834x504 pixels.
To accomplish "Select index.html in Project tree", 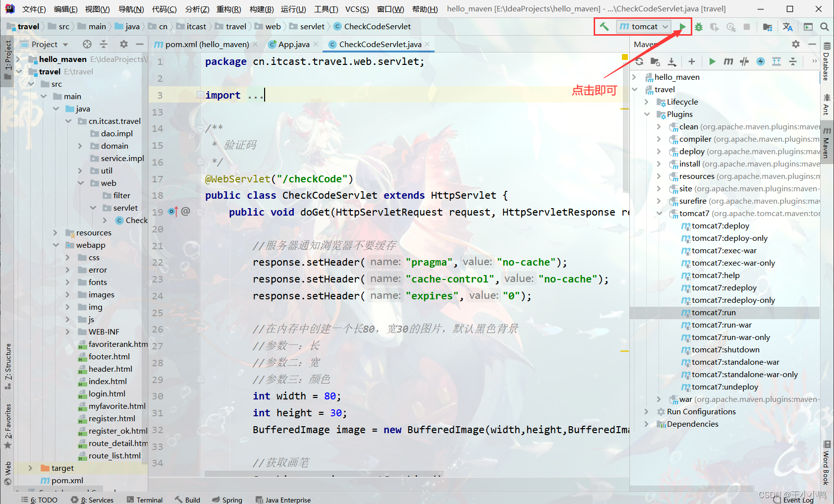I will [108, 381].
